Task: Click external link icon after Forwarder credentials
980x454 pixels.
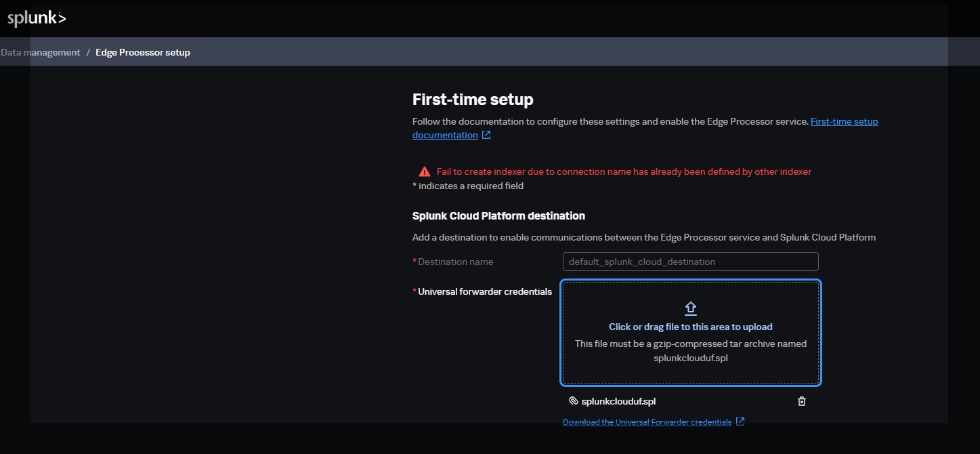Action: pyautogui.click(x=740, y=421)
